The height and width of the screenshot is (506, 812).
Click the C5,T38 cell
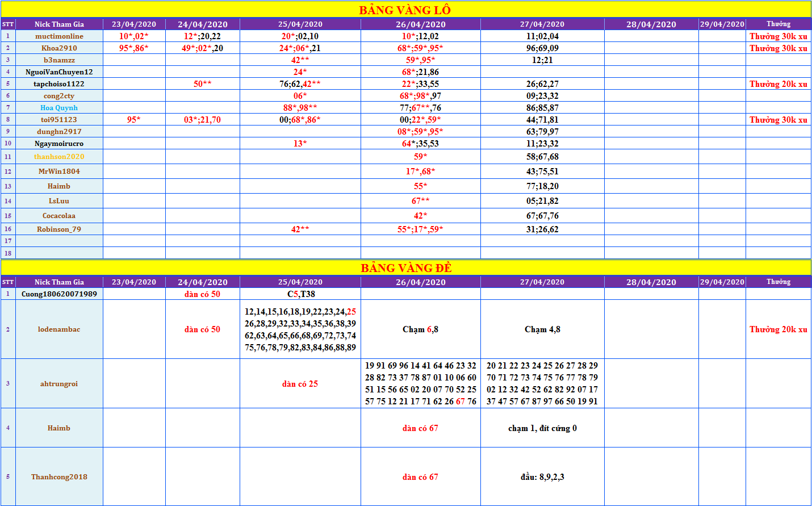[300, 294]
